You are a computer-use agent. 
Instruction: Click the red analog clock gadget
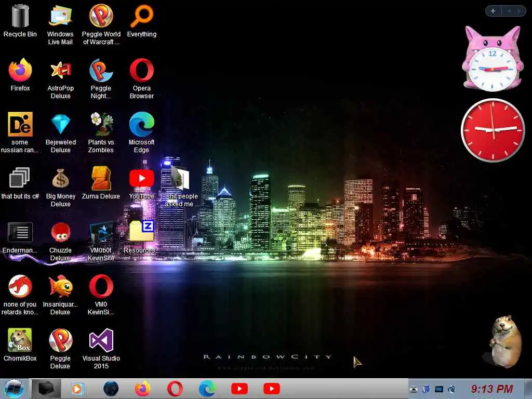point(493,130)
